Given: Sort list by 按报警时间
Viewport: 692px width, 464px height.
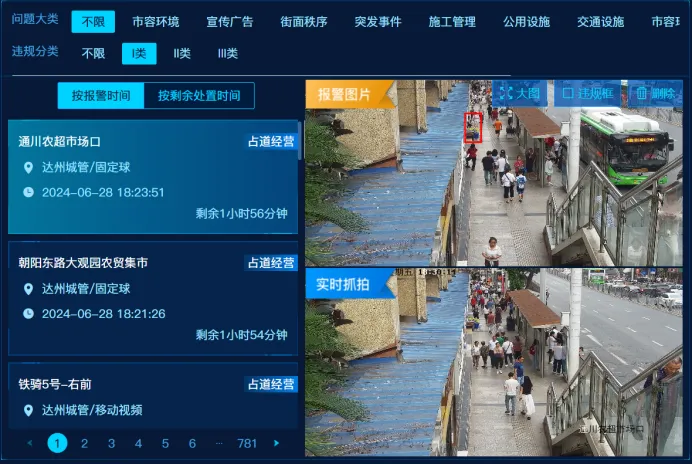Looking at the screenshot, I should 101,96.
